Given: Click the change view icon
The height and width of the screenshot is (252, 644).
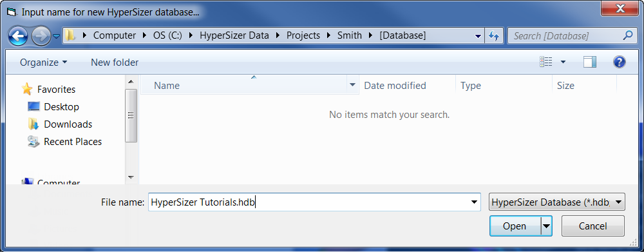Looking at the screenshot, I should pos(546,62).
